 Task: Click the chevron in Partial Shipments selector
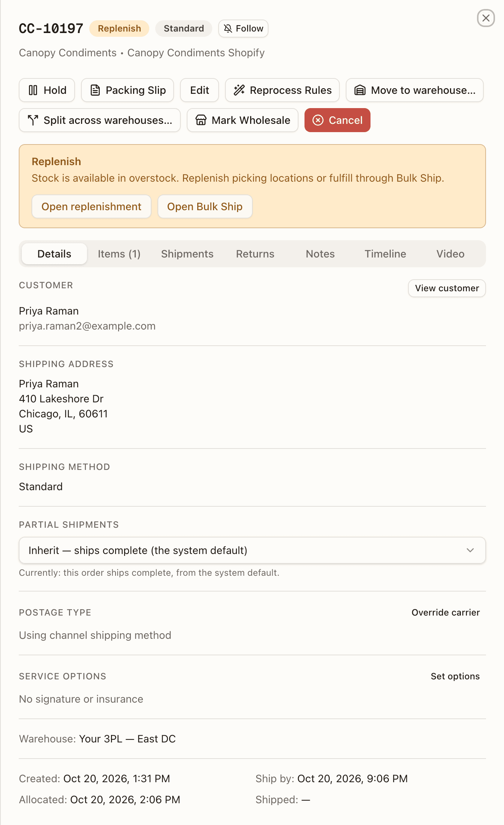click(470, 550)
